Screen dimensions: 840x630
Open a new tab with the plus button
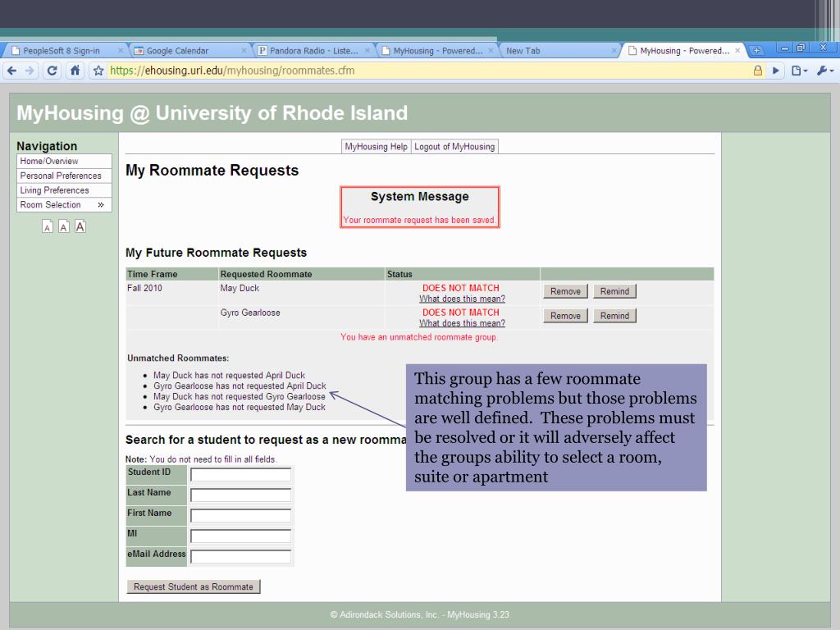tap(756, 50)
